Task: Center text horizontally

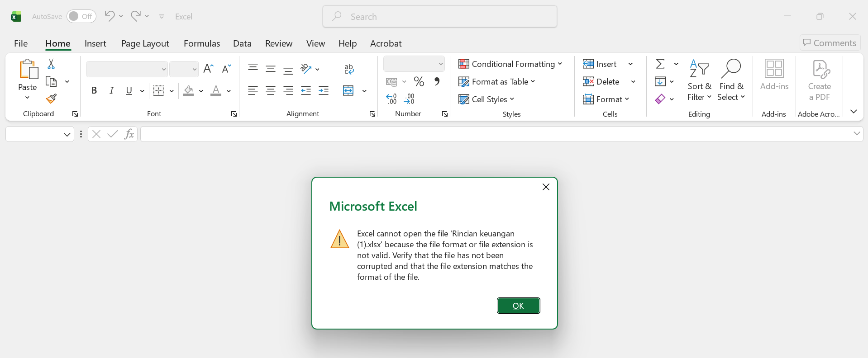Action: pos(271,90)
